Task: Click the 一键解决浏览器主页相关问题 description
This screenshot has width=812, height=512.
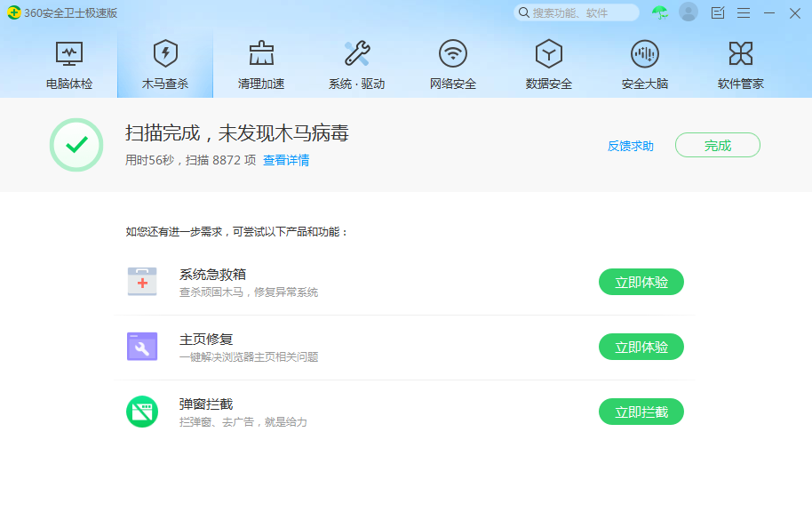Action: tap(249, 357)
